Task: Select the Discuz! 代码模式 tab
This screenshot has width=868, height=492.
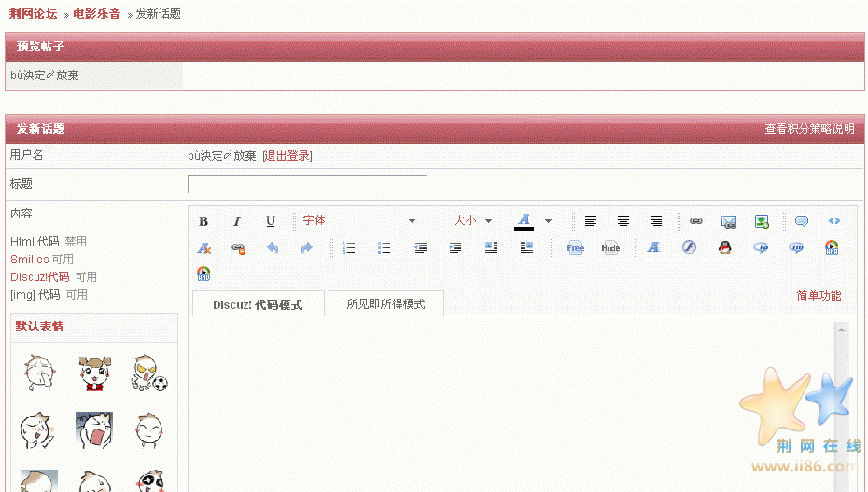Action: click(x=258, y=304)
